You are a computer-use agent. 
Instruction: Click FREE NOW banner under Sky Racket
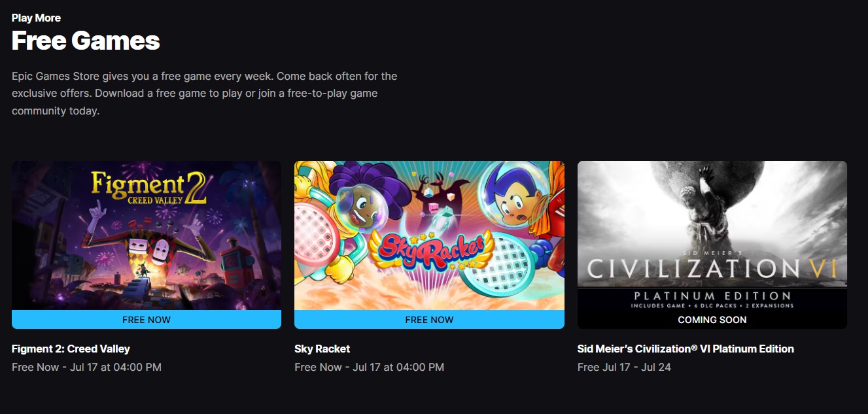click(429, 320)
